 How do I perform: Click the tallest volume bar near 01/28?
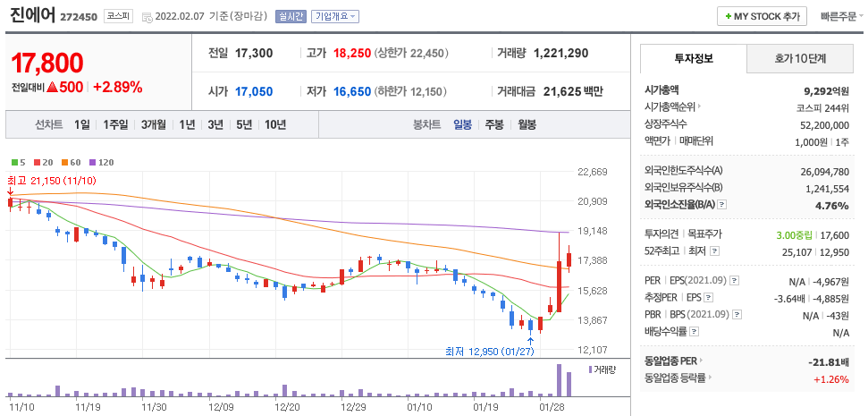tap(559, 380)
